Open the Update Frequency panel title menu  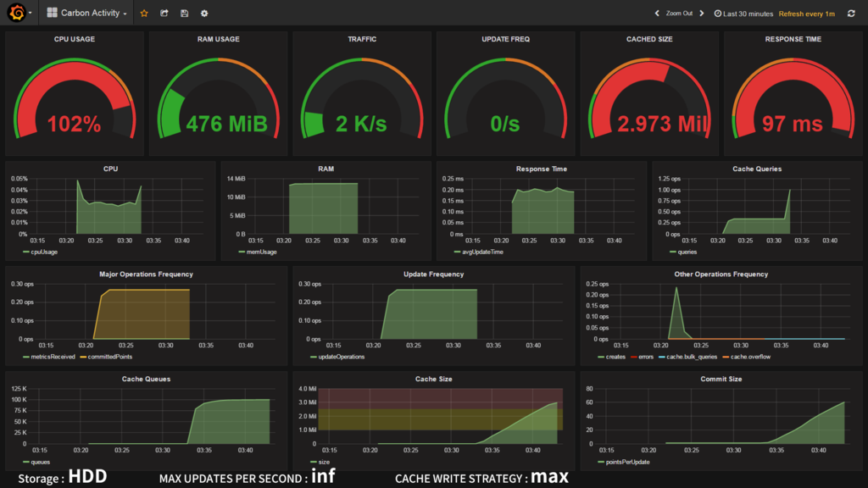pos(433,274)
